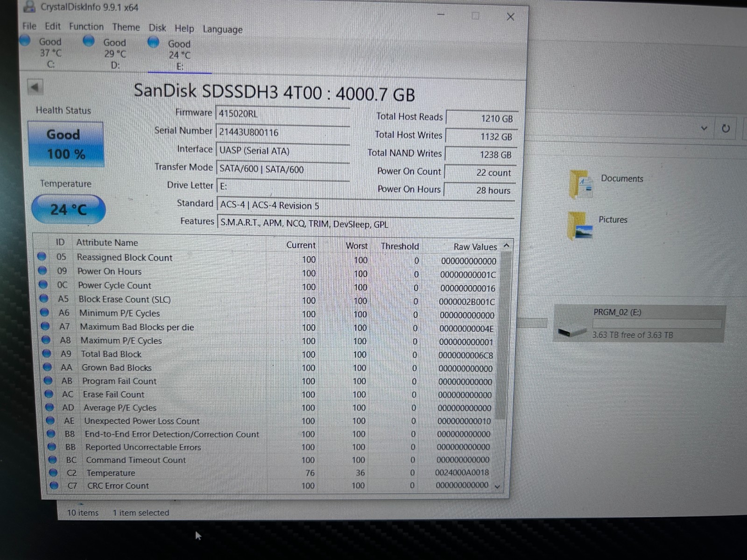This screenshot has width=747, height=560.
Task: Expand File Explorer address bar history dropdown
Action: tap(704, 128)
